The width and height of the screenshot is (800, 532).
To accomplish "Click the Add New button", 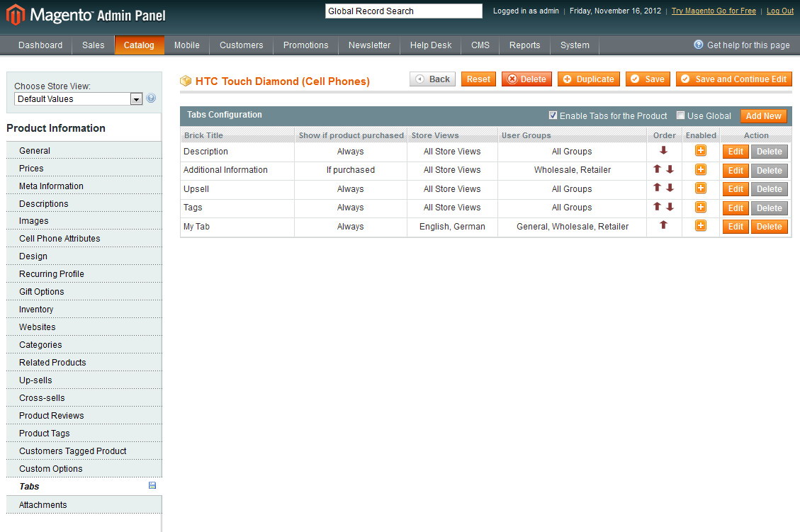I will 763,116.
